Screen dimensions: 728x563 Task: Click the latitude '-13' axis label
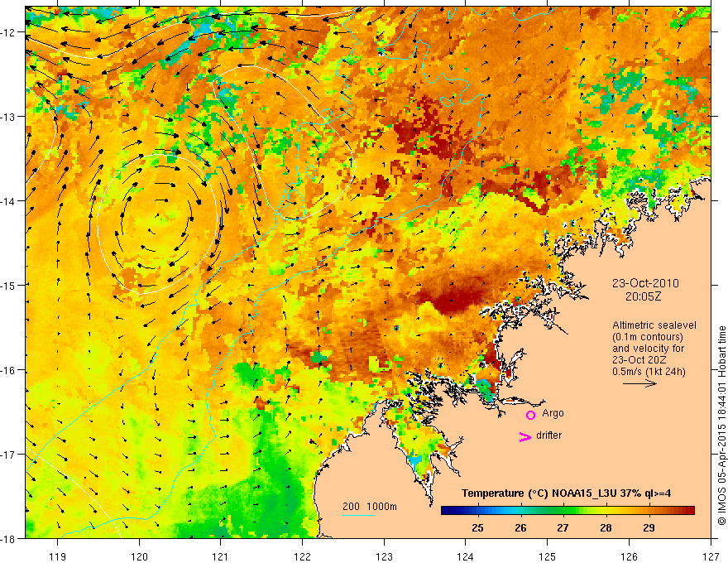coord(9,116)
